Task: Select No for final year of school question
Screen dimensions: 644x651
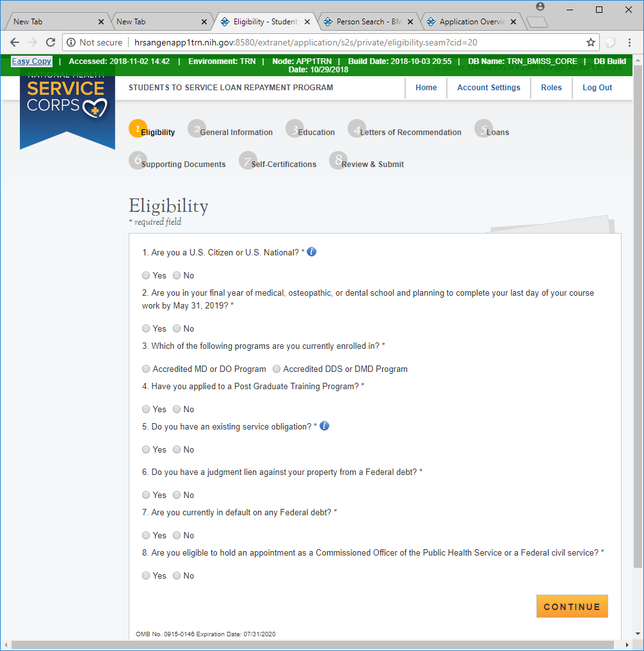Action: pos(177,328)
